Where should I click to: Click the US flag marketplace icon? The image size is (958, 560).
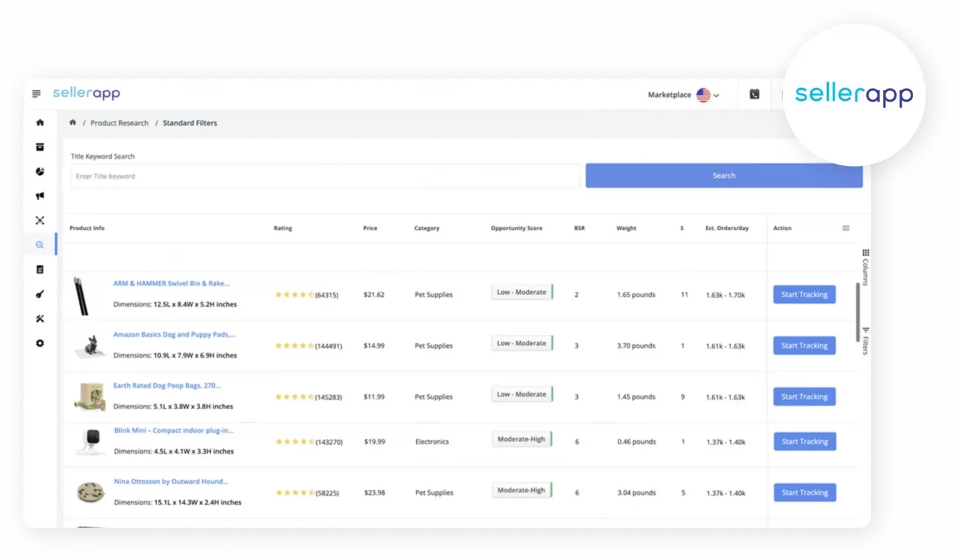pyautogui.click(x=704, y=95)
